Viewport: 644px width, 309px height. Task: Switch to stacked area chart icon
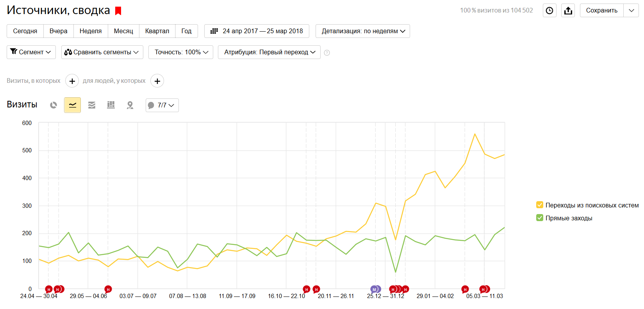(x=92, y=105)
